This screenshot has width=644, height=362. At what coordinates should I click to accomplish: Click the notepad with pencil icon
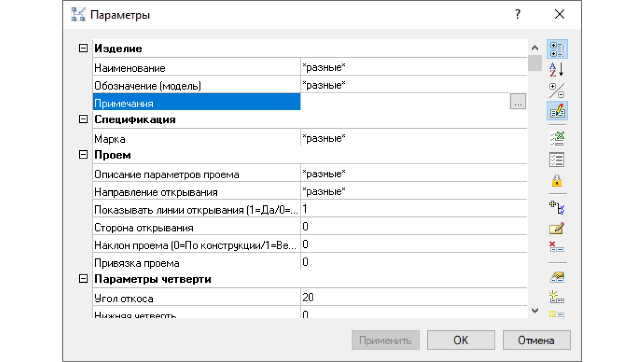(x=557, y=228)
